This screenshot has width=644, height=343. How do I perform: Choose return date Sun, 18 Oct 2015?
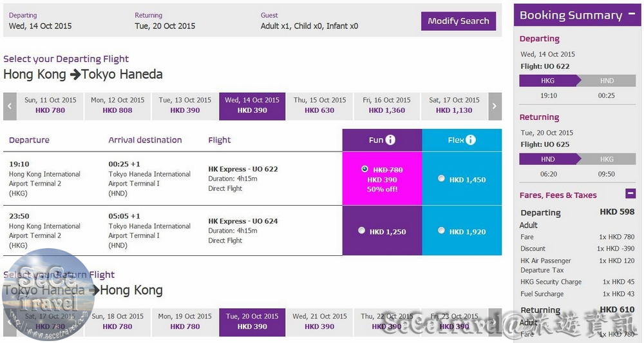(117, 322)
